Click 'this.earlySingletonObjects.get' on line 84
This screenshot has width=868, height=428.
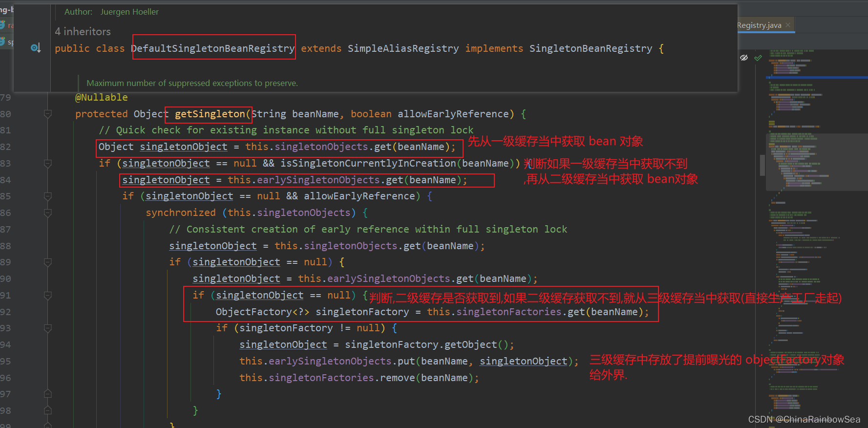(x=315, y=180)
